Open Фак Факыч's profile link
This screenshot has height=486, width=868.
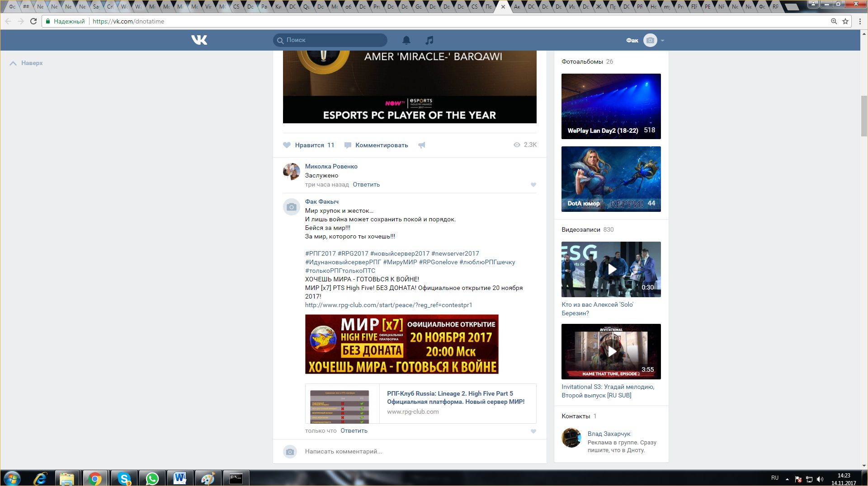click(x=321, y=201)
